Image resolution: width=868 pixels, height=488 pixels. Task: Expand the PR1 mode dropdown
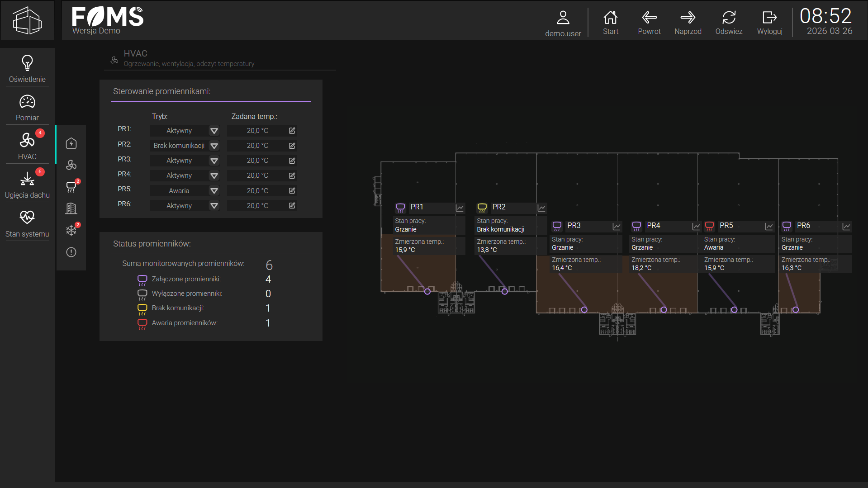click(214, 131)
